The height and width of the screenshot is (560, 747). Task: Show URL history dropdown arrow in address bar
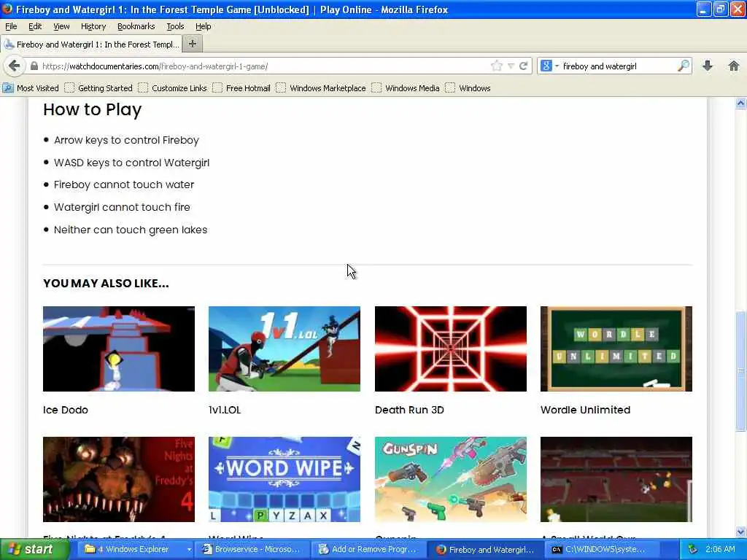coord(511,66)
